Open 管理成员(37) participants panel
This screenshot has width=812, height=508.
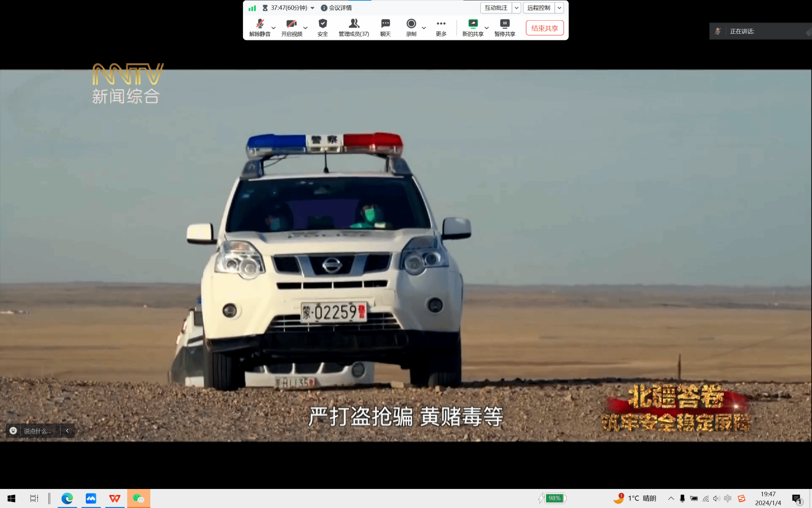click(x=354, y=25)
